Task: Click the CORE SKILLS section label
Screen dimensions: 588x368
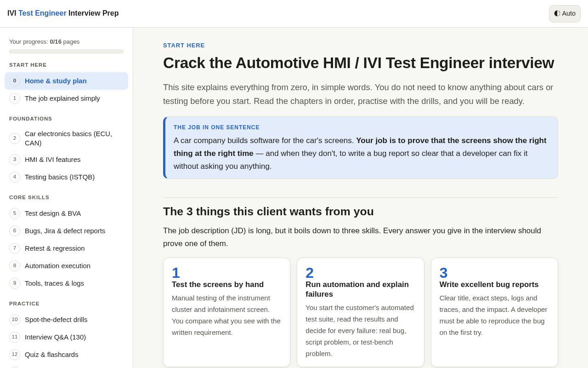Action: [29, 197]
